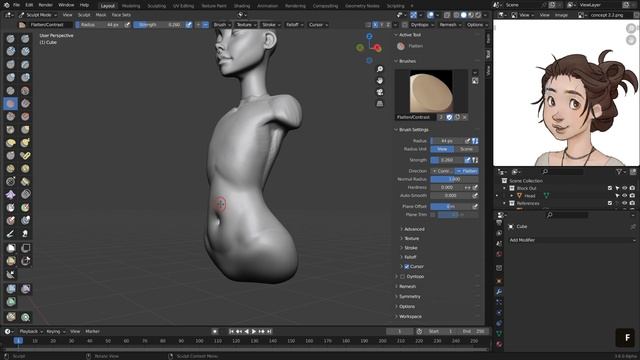Hide the Block Out collection via eye icon
The height and width of the screenshot is (360, 640).
pyautogui.click(x=624, y=188)
